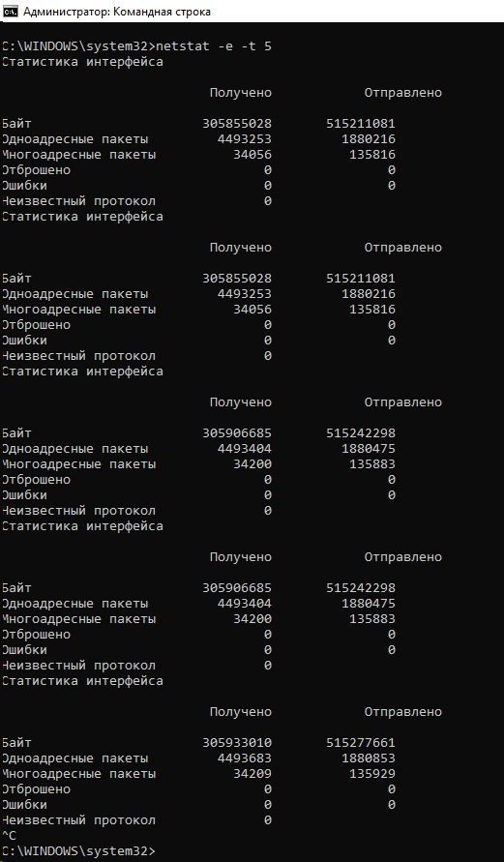Click sent bytes value 515277661 in last block

point(361,743)
